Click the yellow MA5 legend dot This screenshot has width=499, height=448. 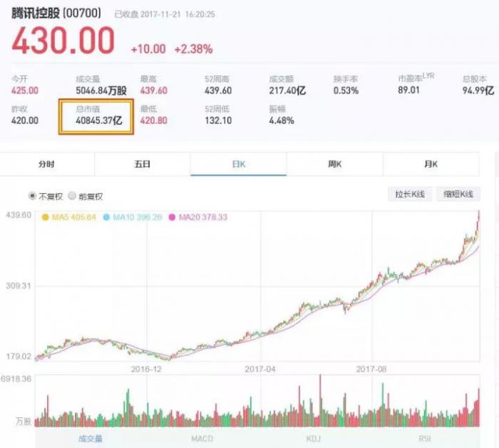coord(46,217)
